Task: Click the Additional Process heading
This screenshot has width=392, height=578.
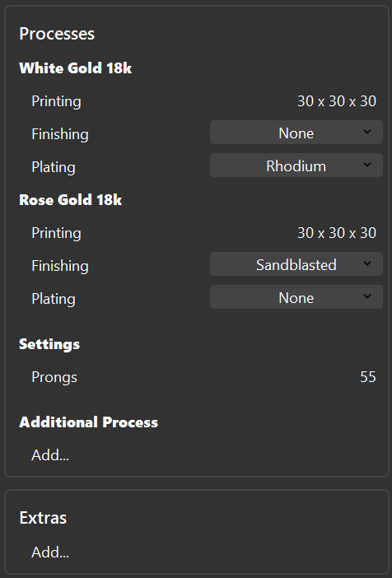Action: (x=88, y=422)
